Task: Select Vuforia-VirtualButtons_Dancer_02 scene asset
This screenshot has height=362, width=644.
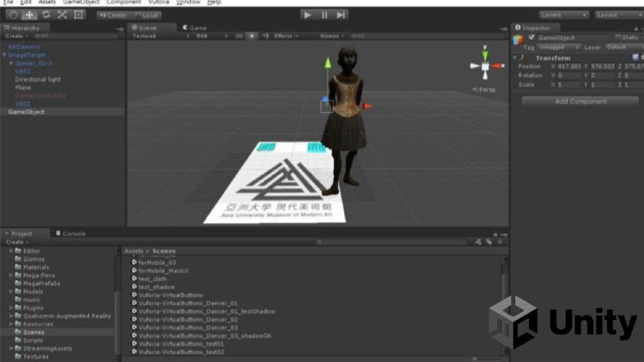Action: pos(184,319)
